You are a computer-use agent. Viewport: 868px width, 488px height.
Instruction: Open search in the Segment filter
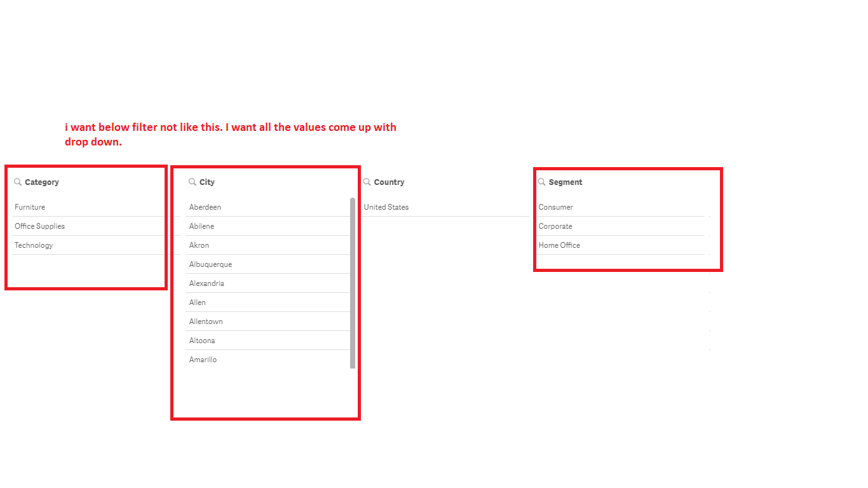coord(542,182)
